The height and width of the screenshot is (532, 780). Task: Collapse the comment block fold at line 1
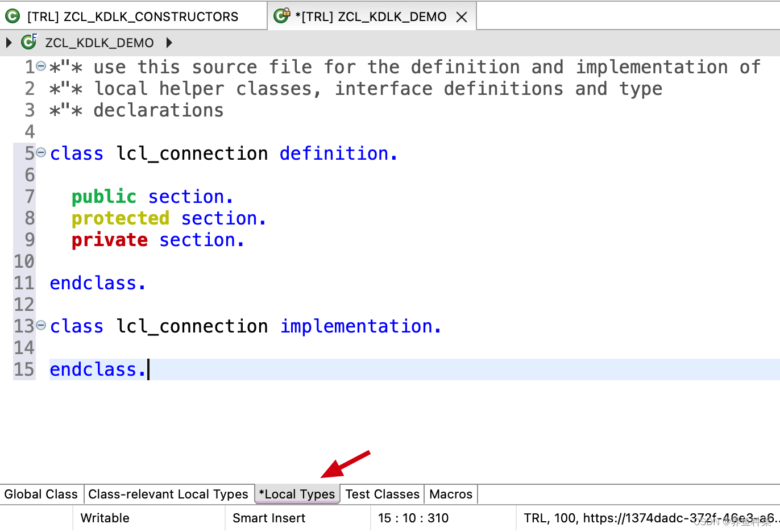click(40, 65)
